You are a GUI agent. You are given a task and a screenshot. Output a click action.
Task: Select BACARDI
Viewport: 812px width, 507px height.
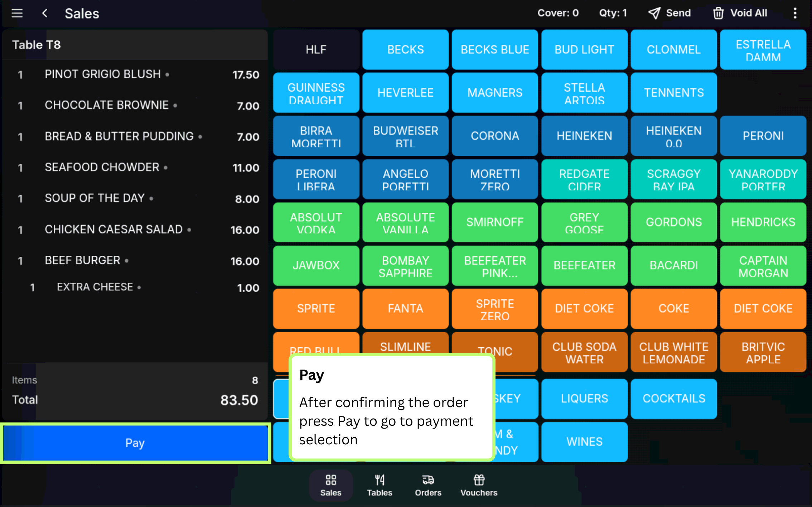click(674, 266)
